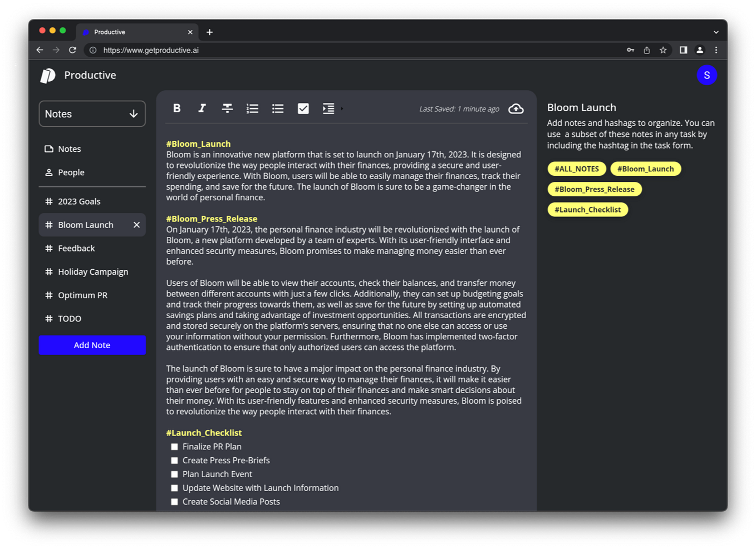756x549 pixels.
Task: Insert a numbered list from the toolbar
Action: 252,108
